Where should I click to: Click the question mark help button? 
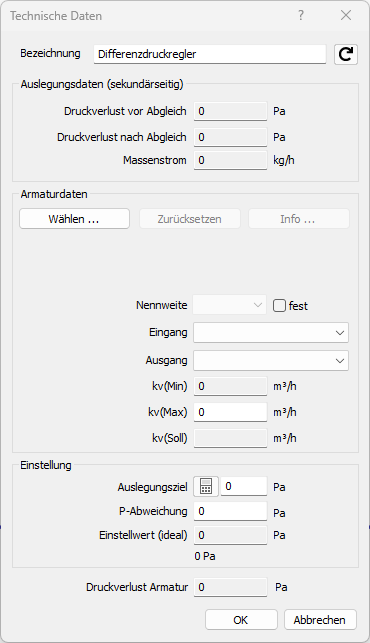[301, 16]
